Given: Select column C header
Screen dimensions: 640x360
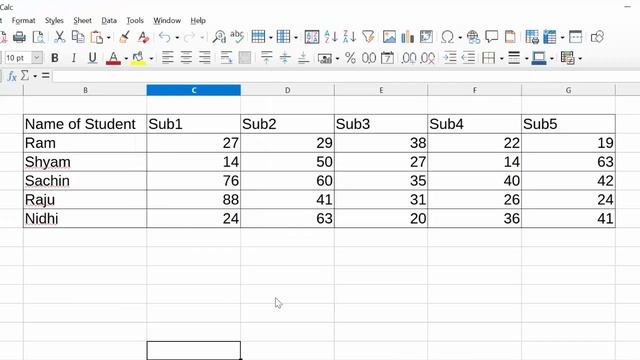Looking at the screenshot, I should 193,90.
